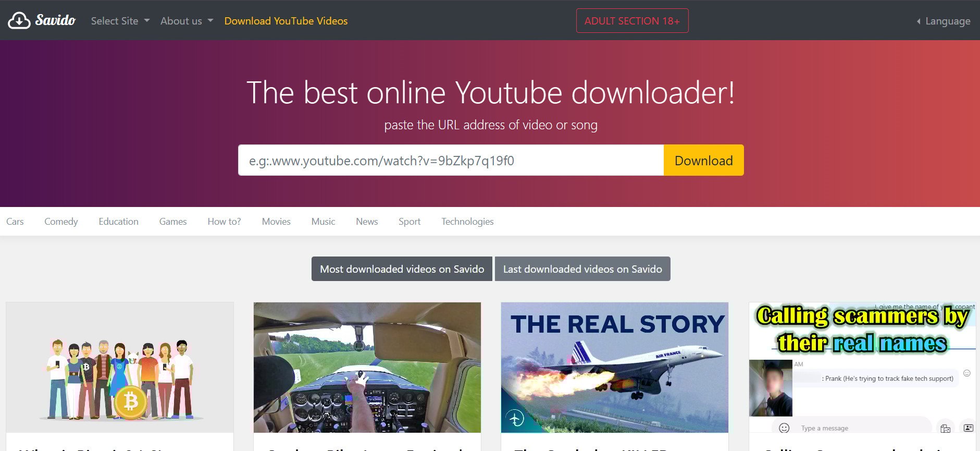The height and width of the screenshot is (451, 980).
Task: Open the About us dropdown menu
Action: click(187, 21)
